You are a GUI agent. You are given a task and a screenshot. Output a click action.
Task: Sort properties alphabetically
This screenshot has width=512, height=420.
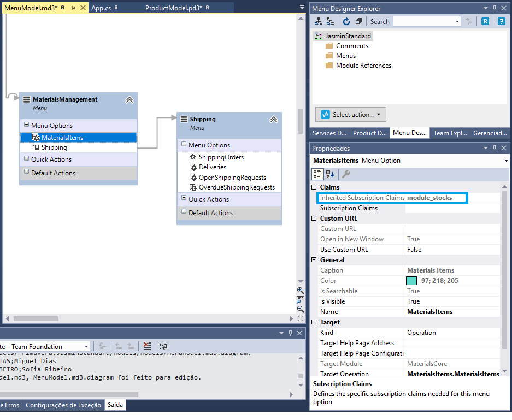[x=330, y=174]
